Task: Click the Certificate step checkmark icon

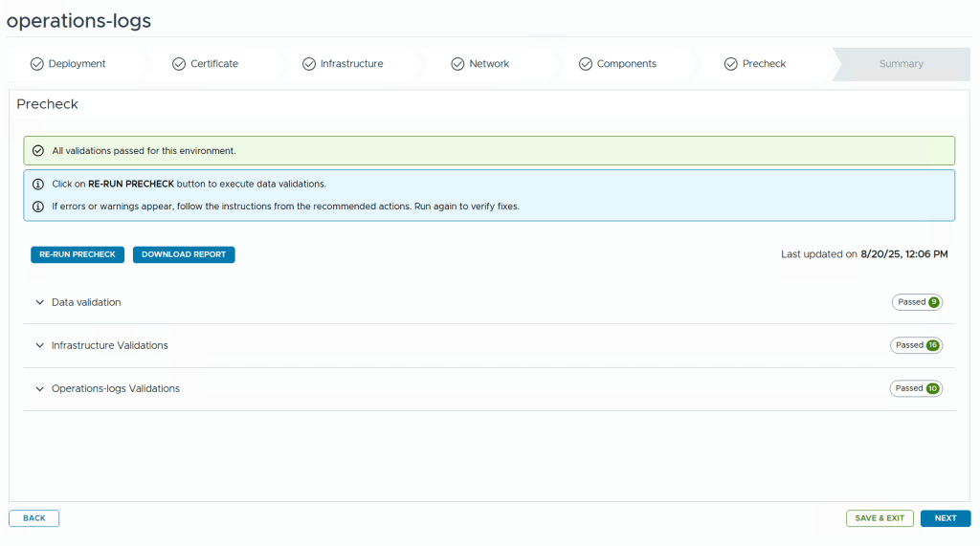Action: point(179,64)
